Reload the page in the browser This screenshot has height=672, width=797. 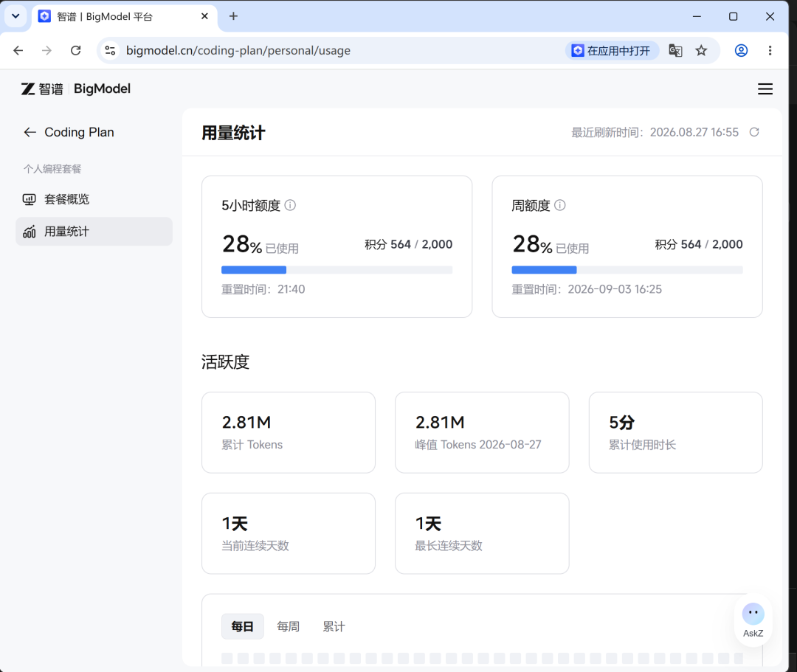tap(76, 50)
